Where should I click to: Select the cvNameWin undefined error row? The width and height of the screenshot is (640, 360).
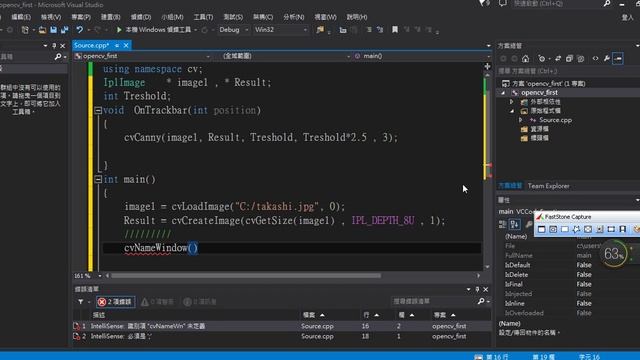tap(282, 326)
